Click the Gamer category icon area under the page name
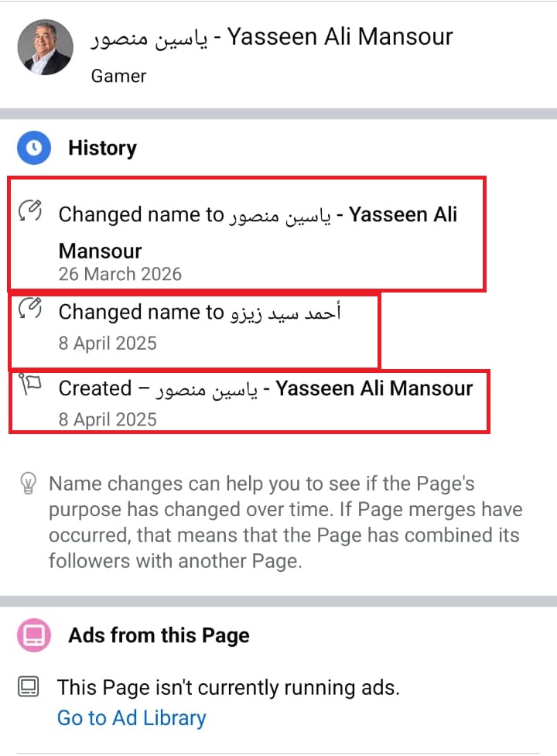The image size is (557, 756). pyautogui.click(x=118, y=76)
